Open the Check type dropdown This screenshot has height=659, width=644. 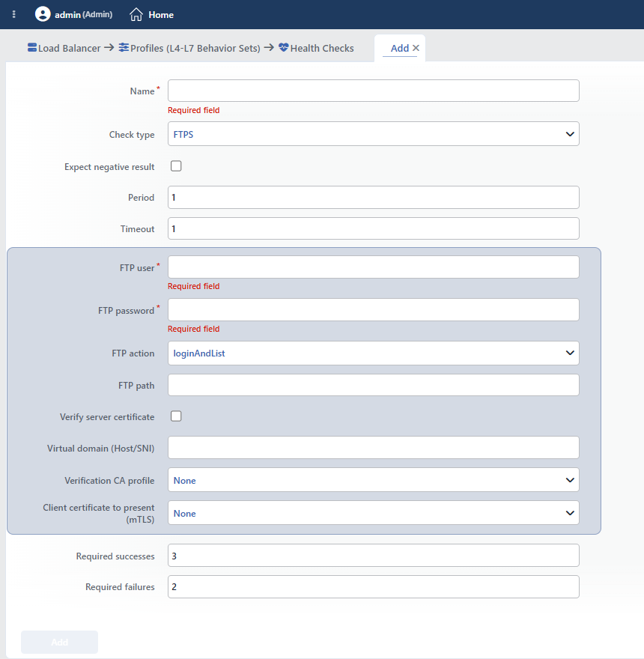[x=373, y=134]
